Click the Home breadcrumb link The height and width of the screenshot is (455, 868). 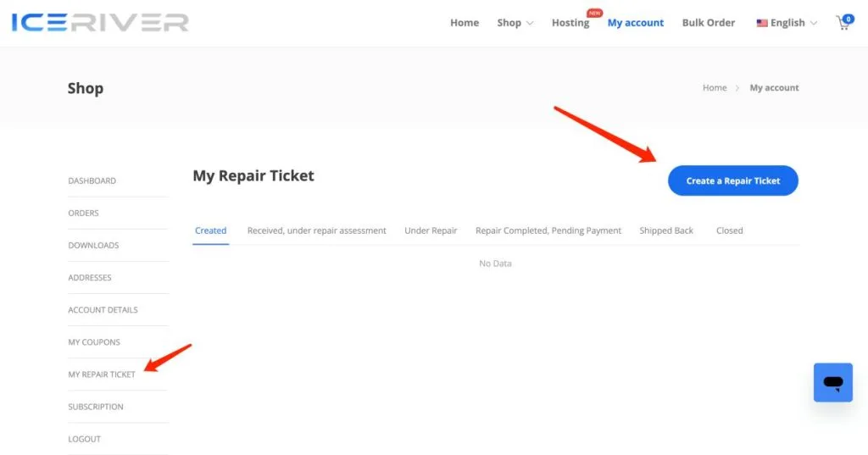(x=715, y=88)
